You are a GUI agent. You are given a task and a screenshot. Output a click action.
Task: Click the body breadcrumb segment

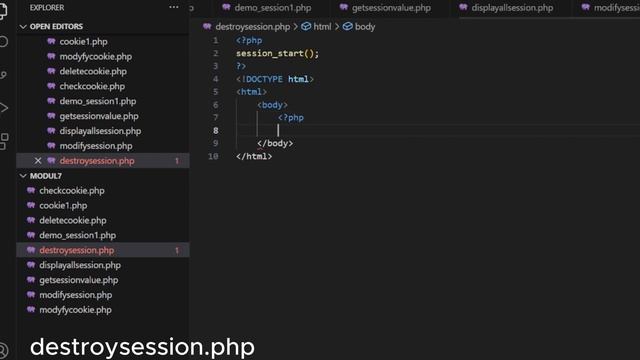coord(365,27)
